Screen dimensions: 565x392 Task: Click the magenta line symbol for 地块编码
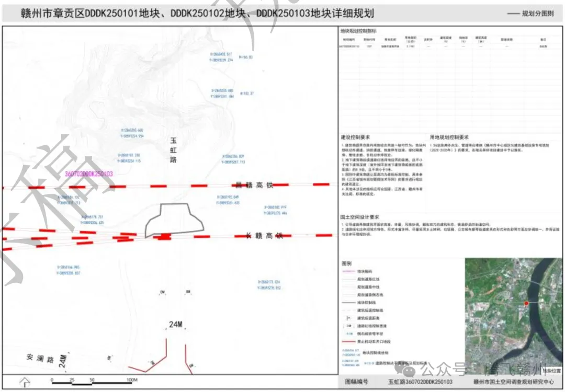348,271
